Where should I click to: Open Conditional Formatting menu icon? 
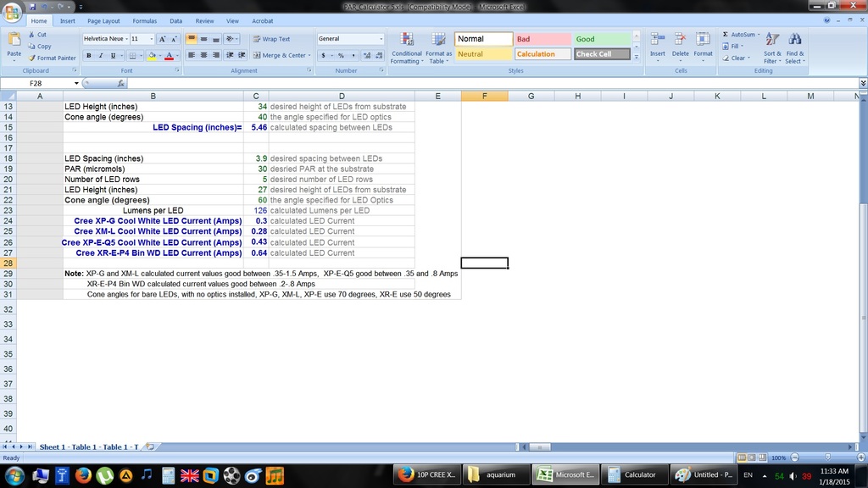coord(406,40)
